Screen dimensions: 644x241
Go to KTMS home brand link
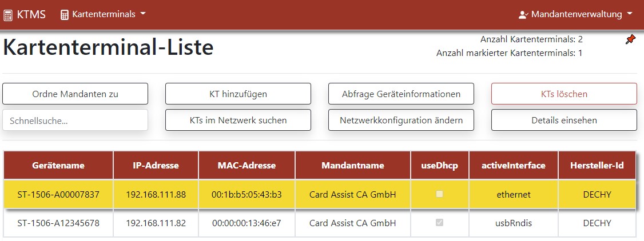[x=24, y=15]
